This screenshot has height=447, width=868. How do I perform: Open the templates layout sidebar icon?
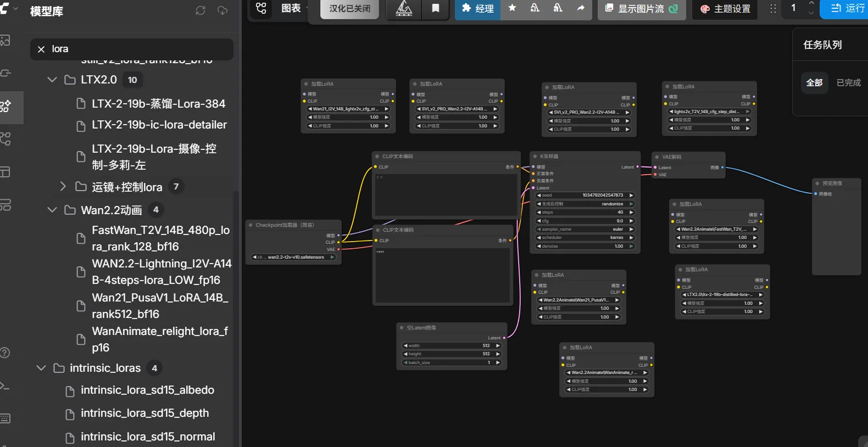click(x=5, y=172)
